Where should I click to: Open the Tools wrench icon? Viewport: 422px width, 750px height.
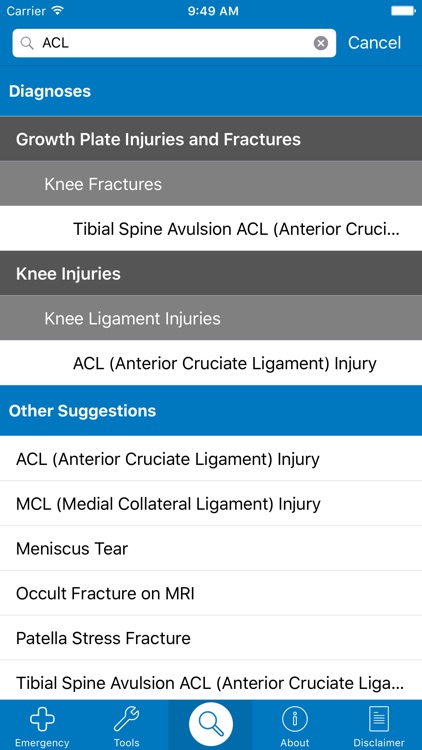tap(126, 720)
